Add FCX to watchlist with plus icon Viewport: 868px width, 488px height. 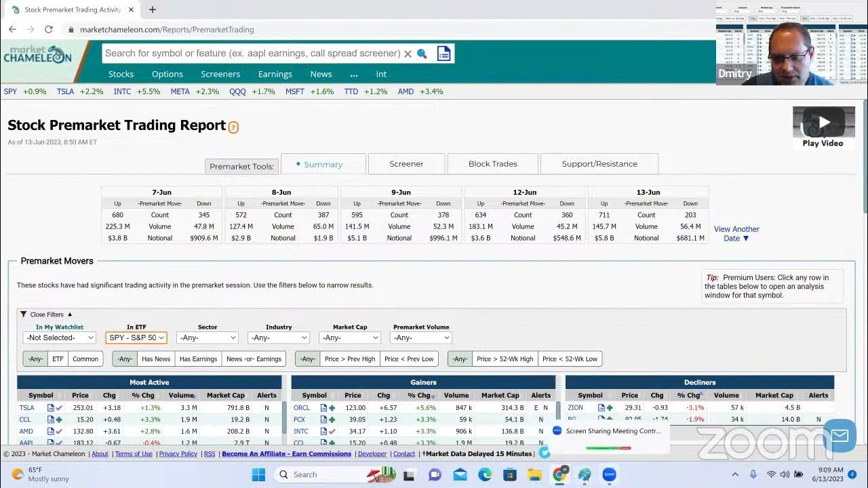(332, 420)
